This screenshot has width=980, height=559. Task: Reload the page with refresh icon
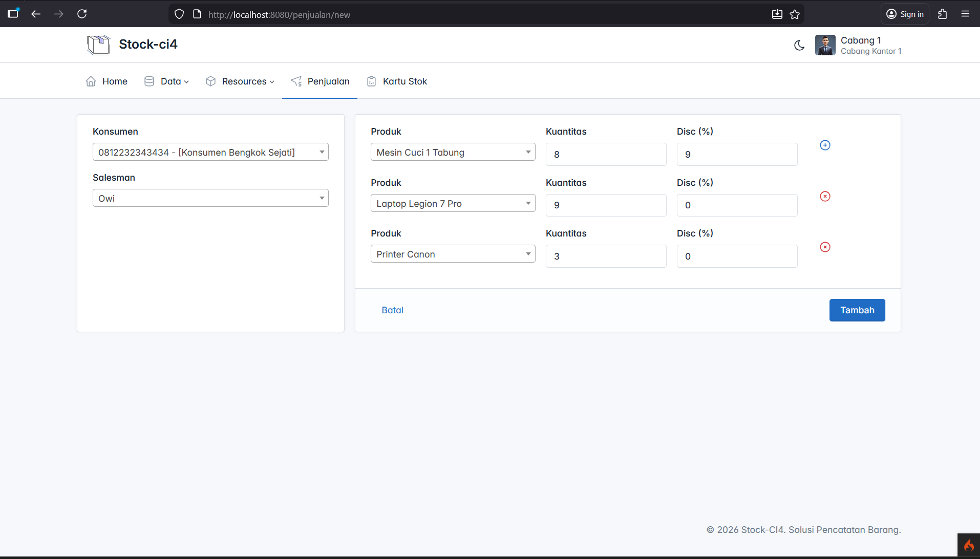pyautogui.click(x=82, y=14)
